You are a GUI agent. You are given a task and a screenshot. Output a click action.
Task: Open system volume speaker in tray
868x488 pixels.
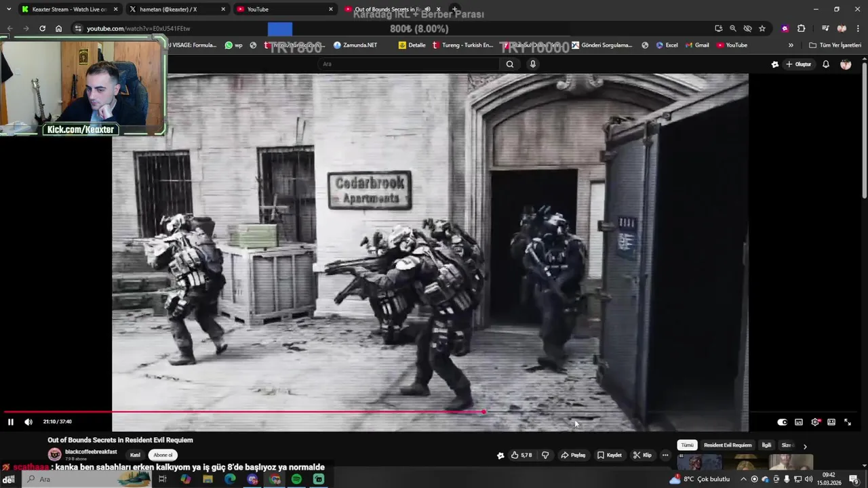(x=808, y=479)
